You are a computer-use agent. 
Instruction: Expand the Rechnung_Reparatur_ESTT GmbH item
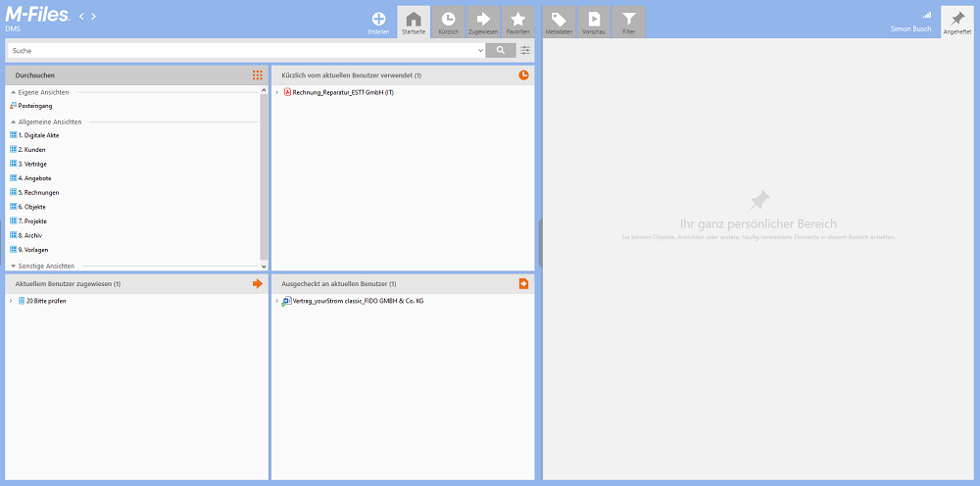277,92
